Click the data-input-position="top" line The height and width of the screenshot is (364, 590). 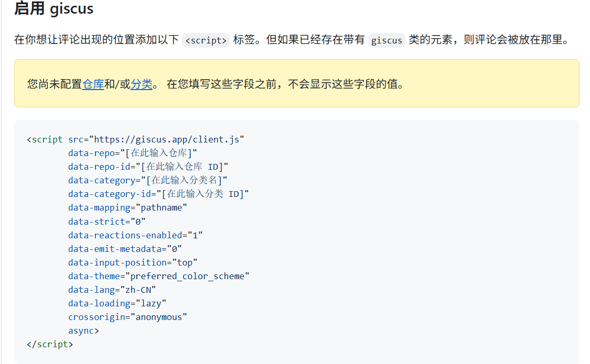133,262
